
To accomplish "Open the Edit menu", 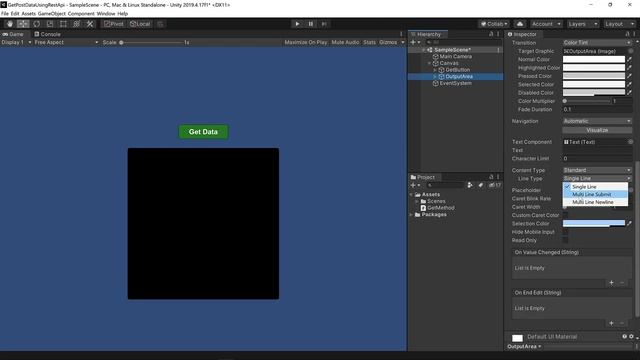I will 15,13.
